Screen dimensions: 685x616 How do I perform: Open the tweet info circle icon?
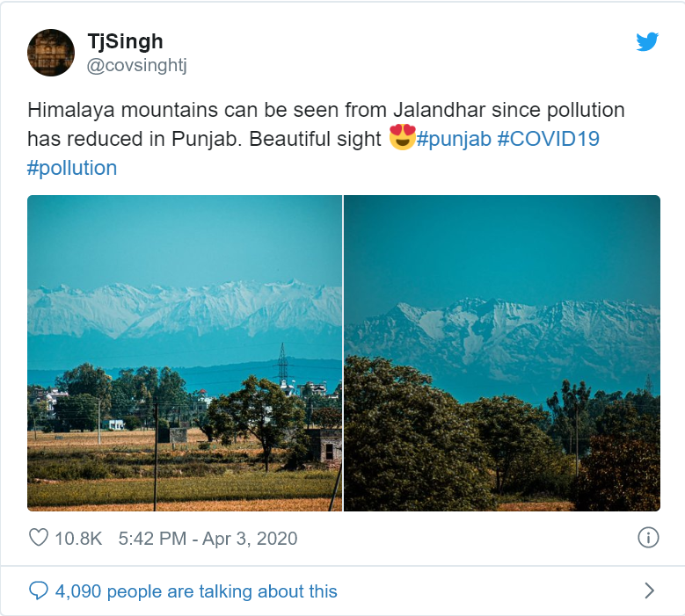648,538
